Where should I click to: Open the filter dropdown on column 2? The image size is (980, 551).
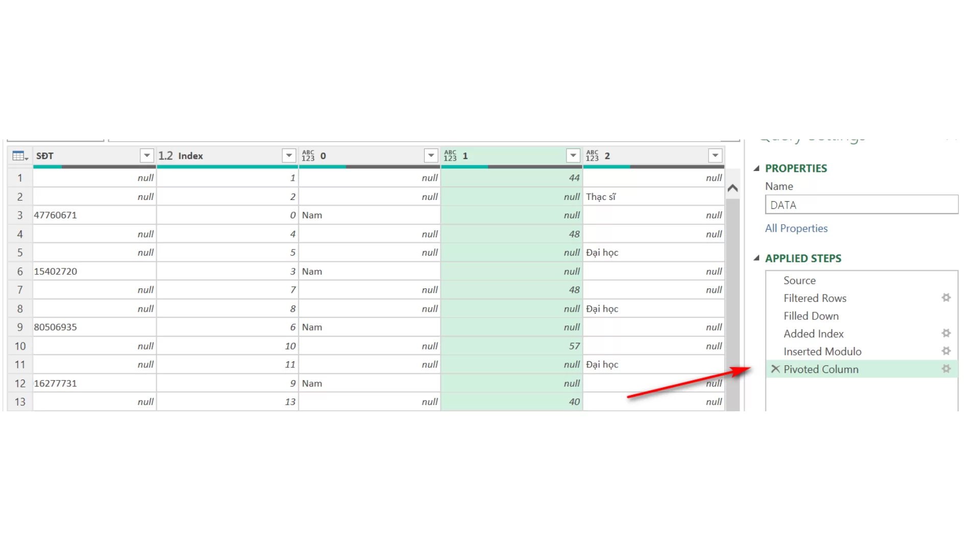pos(715,155)
